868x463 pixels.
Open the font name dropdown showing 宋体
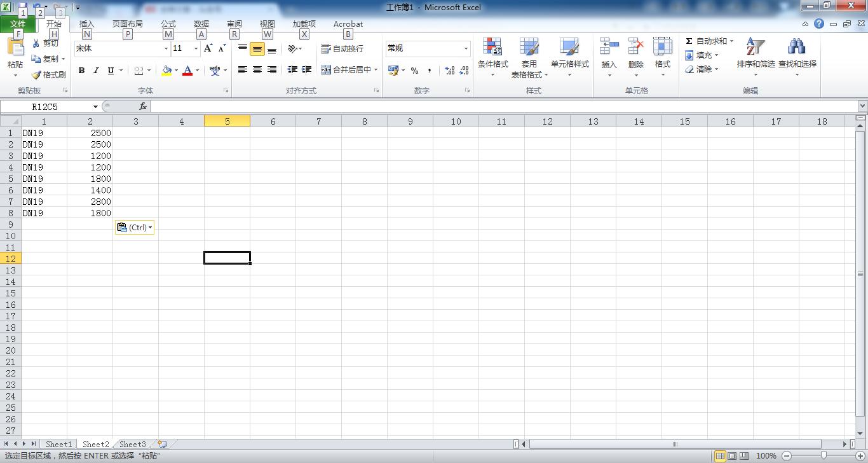(x=166, y=48)
